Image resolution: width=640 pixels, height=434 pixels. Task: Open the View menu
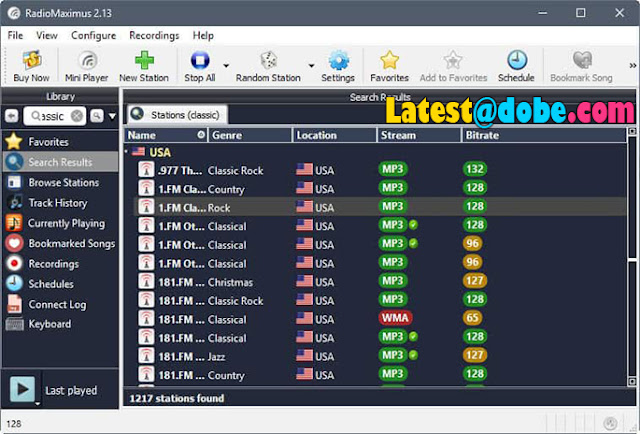coord(47,36)
